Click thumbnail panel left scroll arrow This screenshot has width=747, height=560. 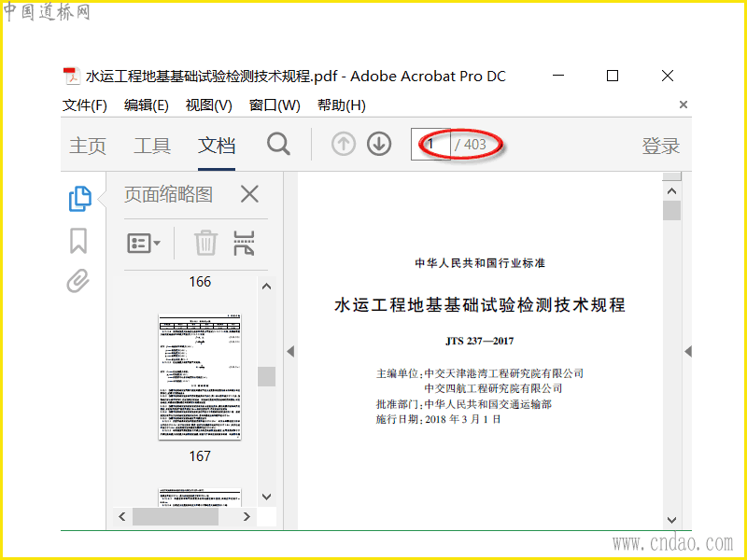[x=122, y=517]
